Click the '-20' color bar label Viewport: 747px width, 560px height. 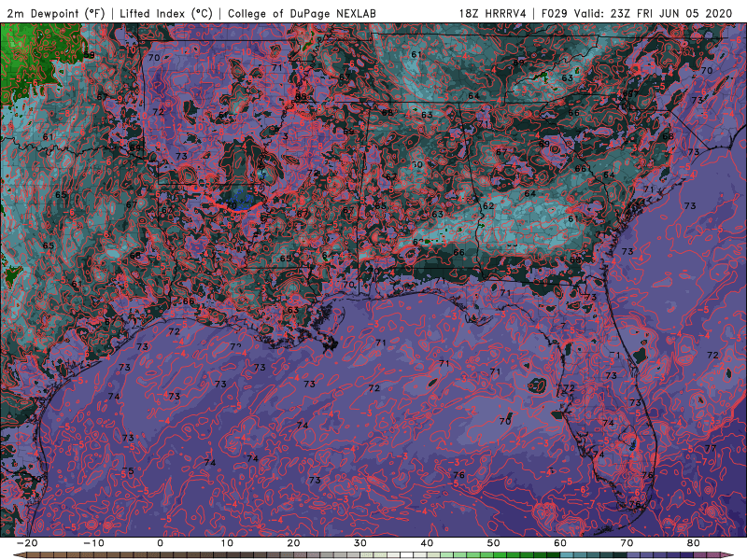pyautogui.click(x=27, y=543)
